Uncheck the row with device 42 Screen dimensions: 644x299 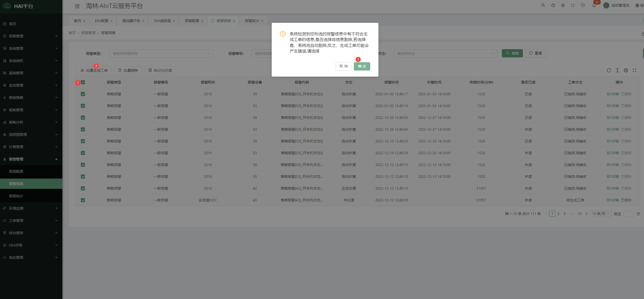click(83, 188)
